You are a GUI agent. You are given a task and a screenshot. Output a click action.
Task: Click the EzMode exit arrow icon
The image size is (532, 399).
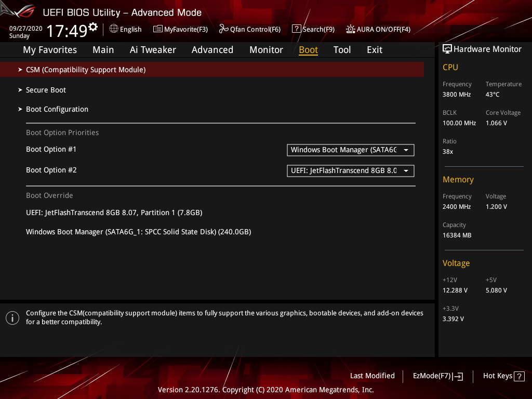pos(458,376)
